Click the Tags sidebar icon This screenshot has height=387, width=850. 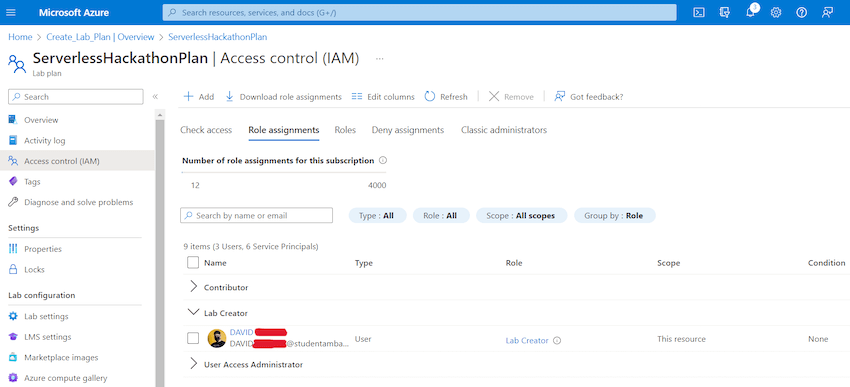point(13,182)
